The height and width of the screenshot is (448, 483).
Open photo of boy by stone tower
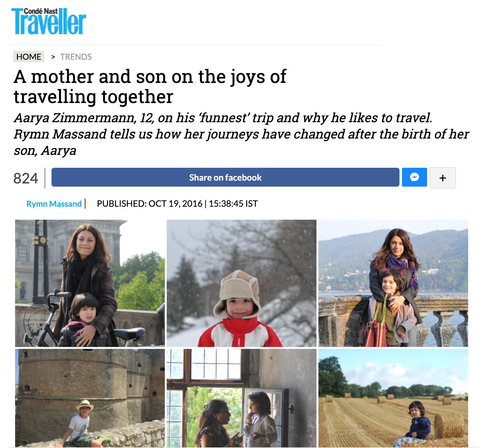90,398
